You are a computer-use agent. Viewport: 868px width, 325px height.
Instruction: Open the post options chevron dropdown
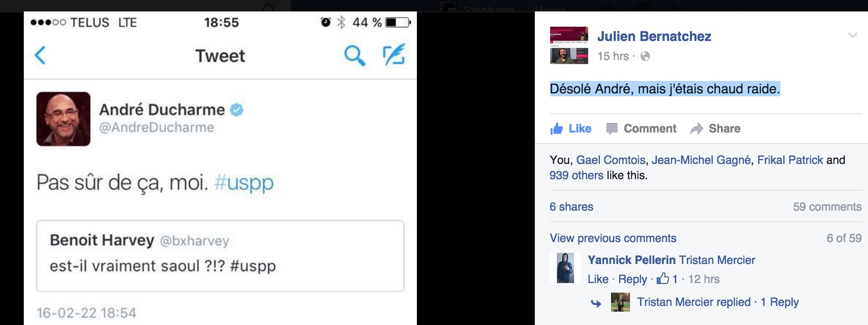[853, 35]
